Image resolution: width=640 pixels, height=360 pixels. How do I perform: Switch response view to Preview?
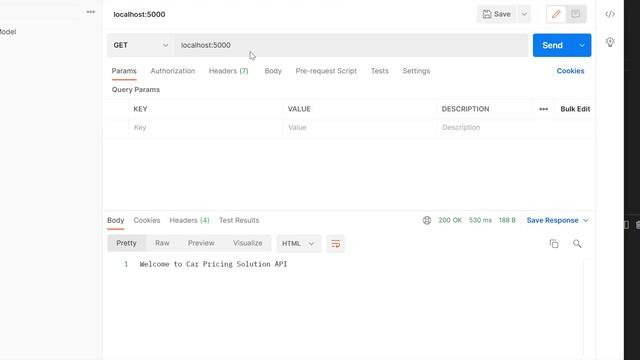coord(201,243)
